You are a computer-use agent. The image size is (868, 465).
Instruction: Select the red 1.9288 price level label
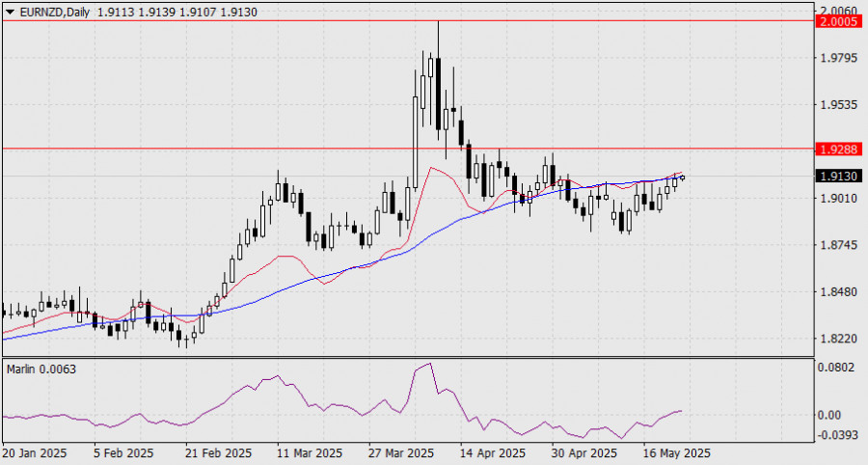coord(839,149)
